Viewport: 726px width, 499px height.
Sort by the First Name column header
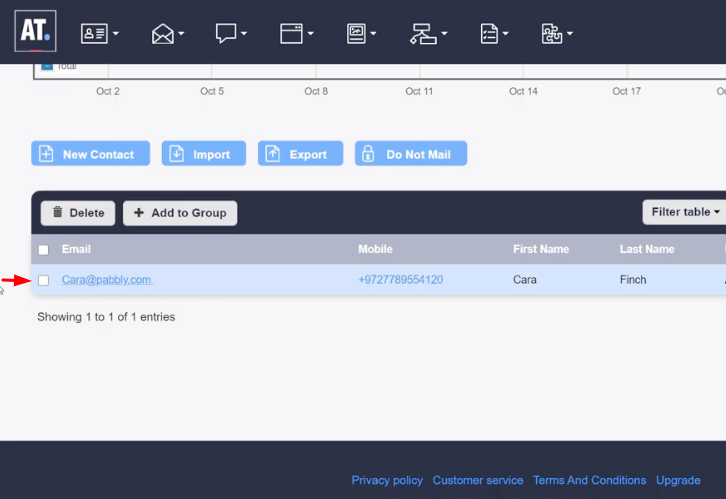(541, 249)
